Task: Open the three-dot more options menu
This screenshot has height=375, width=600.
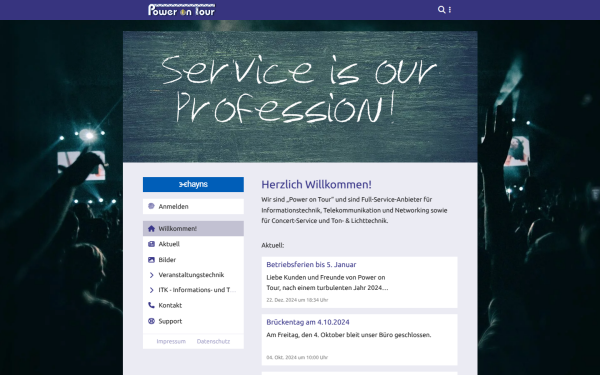Action: 450,10
